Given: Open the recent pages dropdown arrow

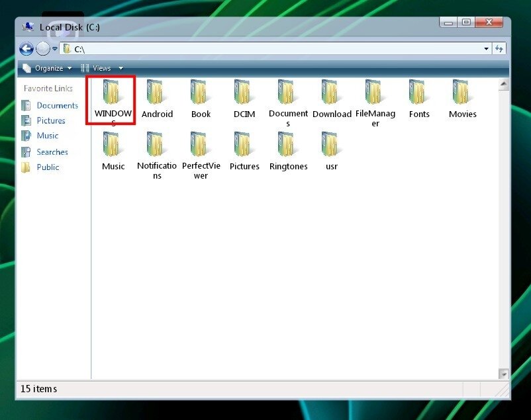Looking at the screenshot, I should 55,49.
